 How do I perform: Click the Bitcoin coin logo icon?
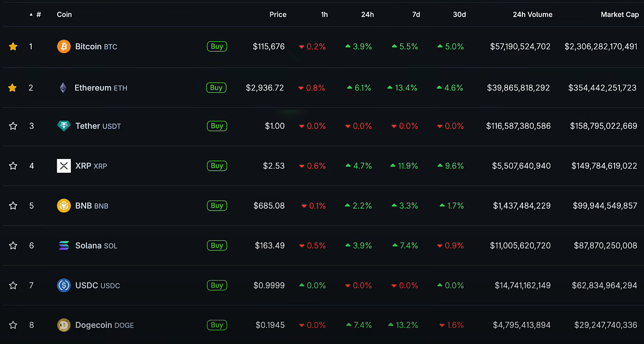pyautogui.click(x=64, y=46)
